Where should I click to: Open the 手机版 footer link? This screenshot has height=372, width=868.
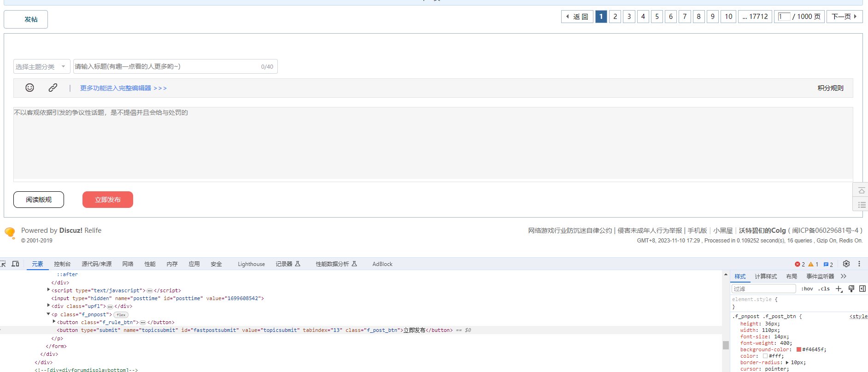(x=697, y=230)
